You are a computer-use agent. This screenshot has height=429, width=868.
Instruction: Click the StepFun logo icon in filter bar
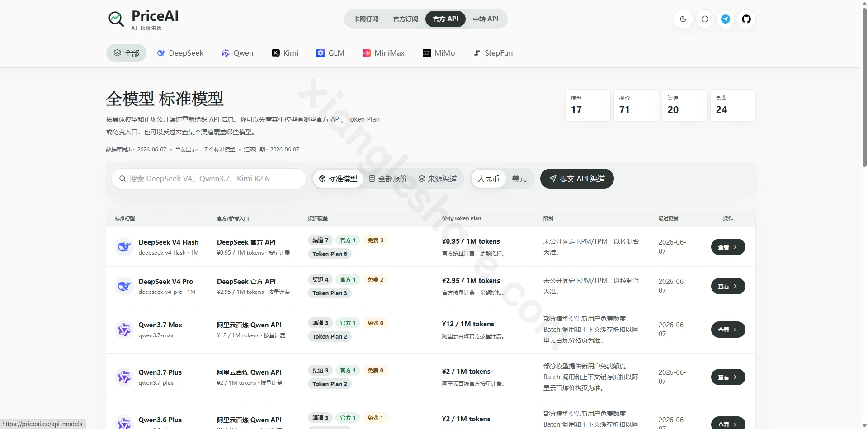(477, 53)
